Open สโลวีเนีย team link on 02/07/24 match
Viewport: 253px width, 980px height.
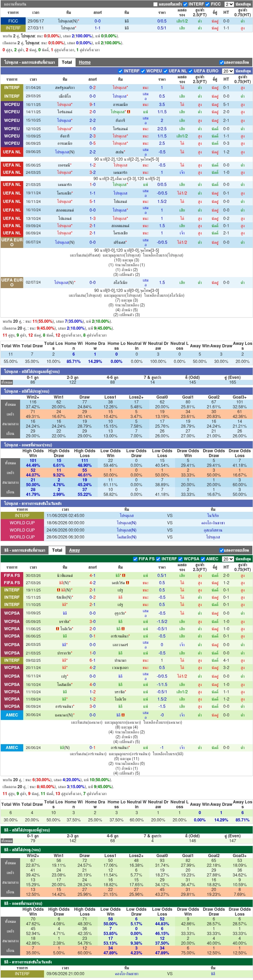coord(120,283)
